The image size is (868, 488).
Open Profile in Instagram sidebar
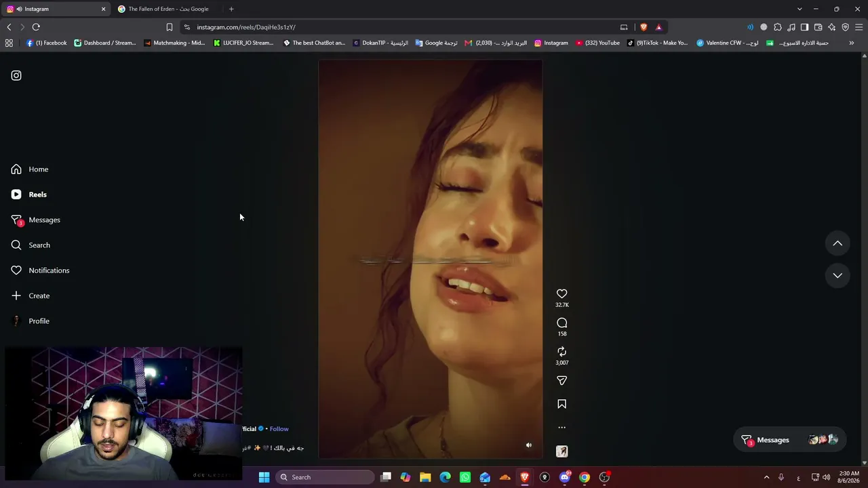point(31,321)
